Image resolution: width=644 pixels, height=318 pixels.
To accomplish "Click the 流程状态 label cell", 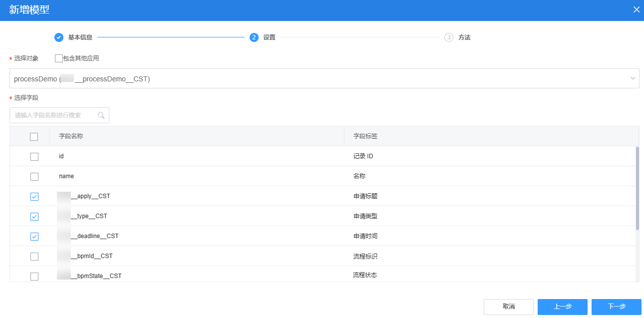I will coord(365,275).
